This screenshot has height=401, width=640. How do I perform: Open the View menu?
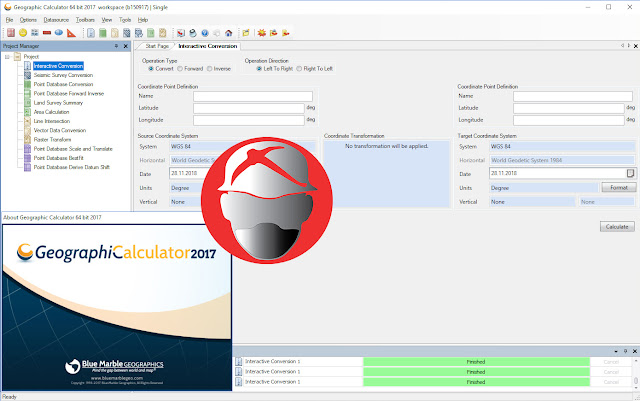[x=107, y=20]
